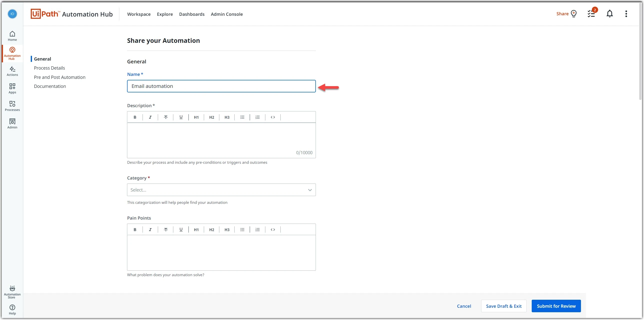Open the notifications bell
This screenshot has width=644, height=320.
click(x=609, y=14)
